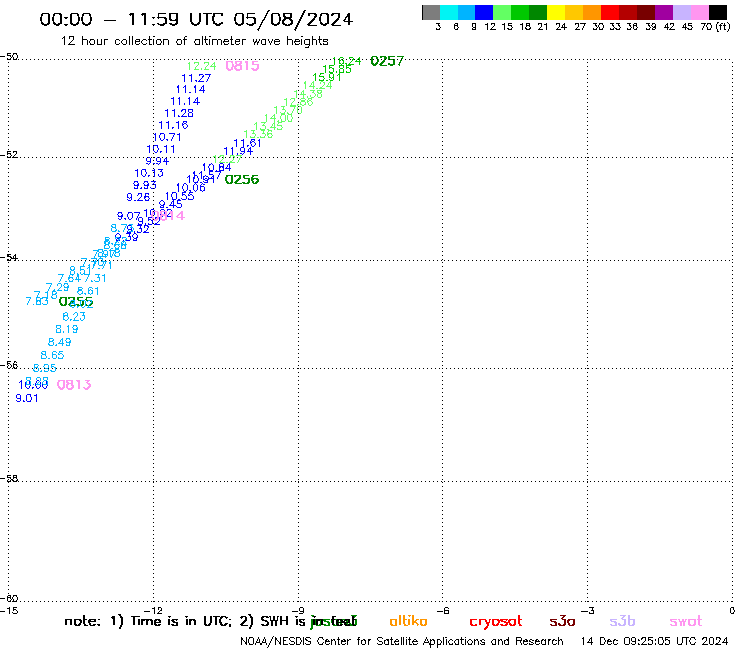Select the '11.28' wave height reading
The width and height of the screenshot is (740, 650).
coord(179,113)
